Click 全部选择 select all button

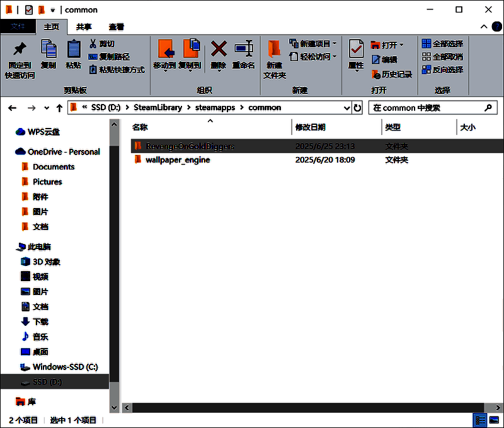(x=442, y=43)
